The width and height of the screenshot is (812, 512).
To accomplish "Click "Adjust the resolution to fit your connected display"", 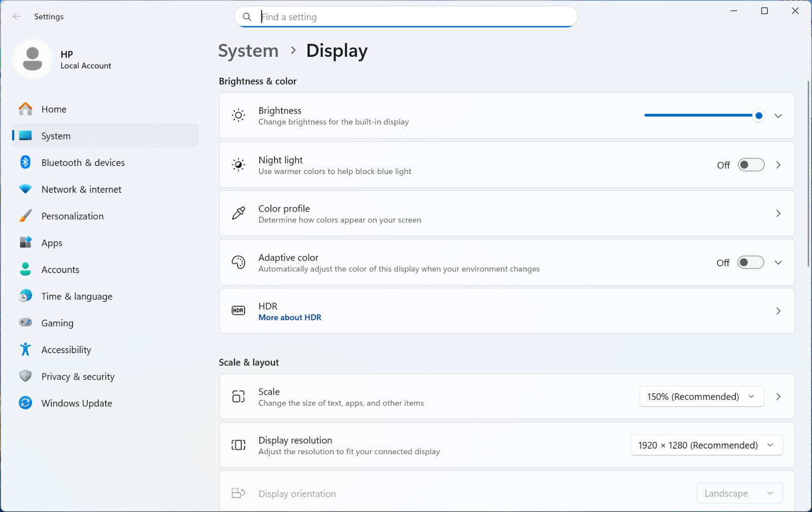I will click(349, 452).
